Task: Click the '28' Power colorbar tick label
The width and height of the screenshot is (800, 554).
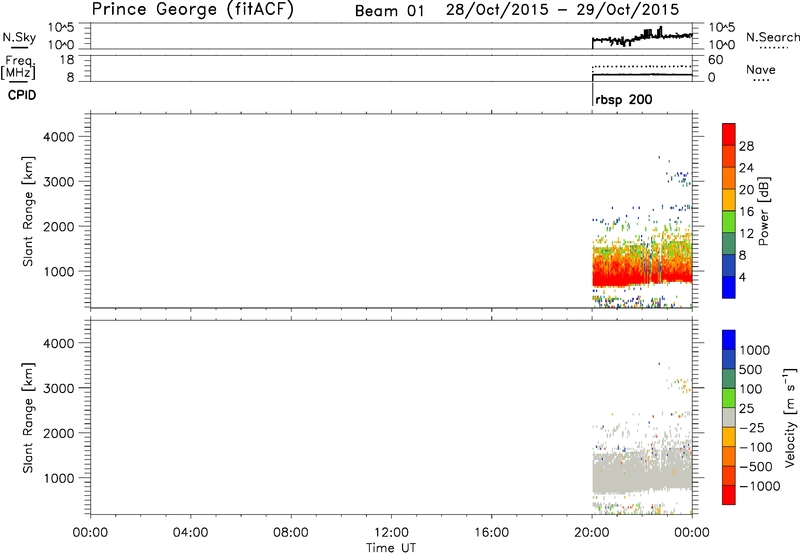Action: tap(746, 146)
